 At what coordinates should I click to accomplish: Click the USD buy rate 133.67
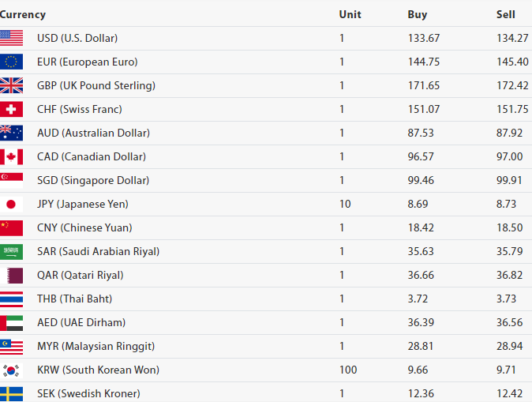tap(424, 38)
